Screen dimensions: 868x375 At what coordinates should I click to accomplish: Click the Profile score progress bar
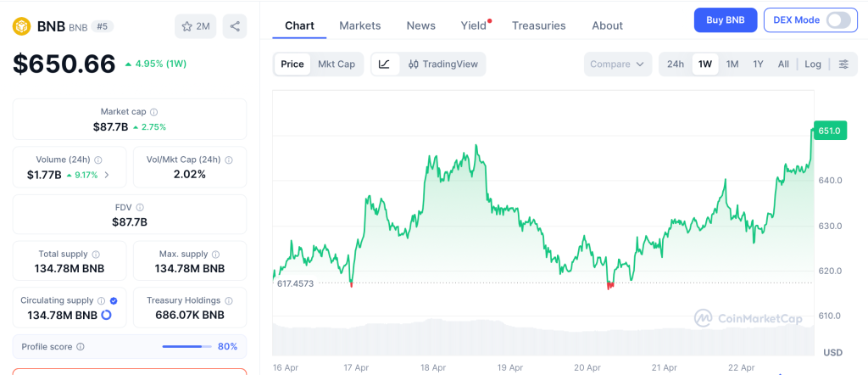pos(187,346)
